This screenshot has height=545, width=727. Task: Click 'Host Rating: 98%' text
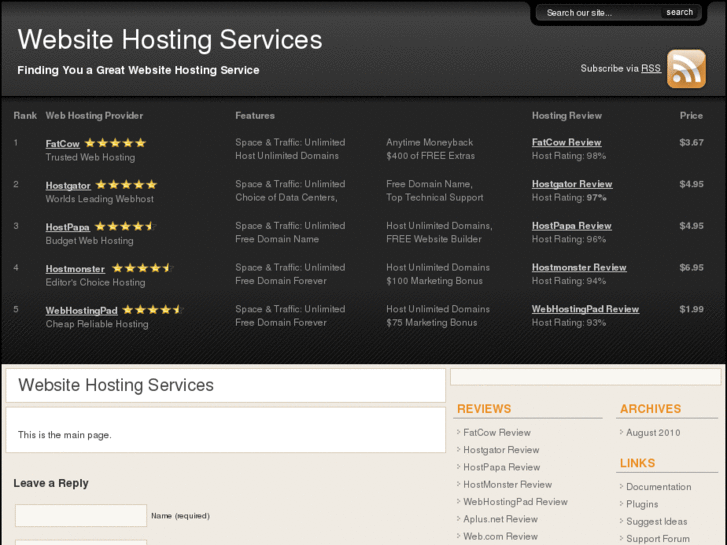click(569, 156)
